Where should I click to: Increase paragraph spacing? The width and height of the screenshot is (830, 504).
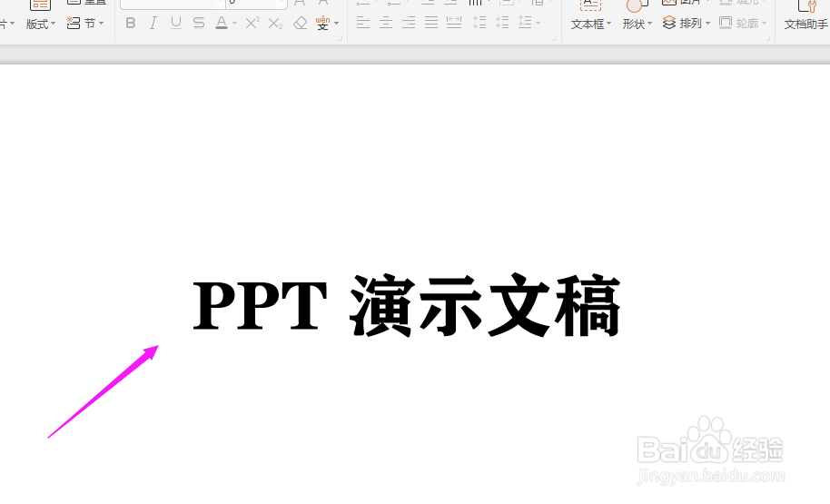coord(479,23)
